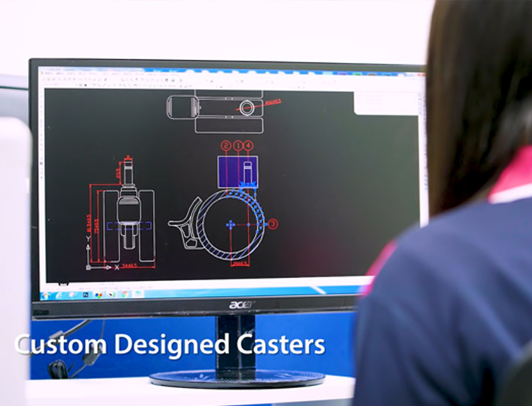Click the dashed blue rectangle on the front view
The height and width of the screenshot is (406, 532).
129,225
